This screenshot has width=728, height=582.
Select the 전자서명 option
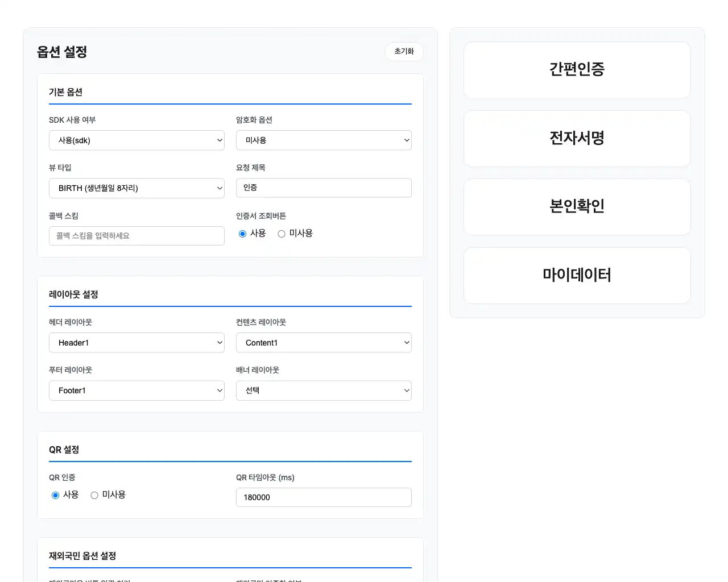pos(577,139)
